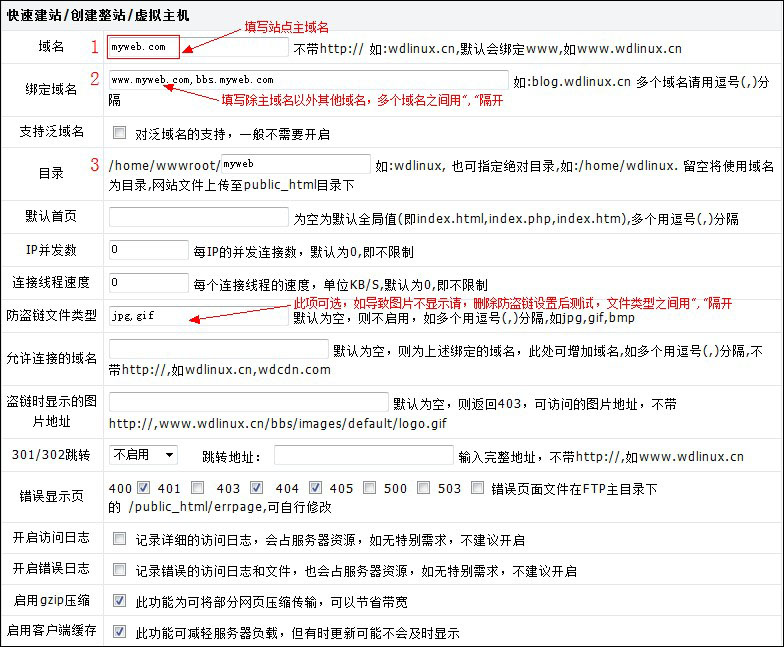
Task: Tick the 503 error page checkbox
Action: click(478, 488)
